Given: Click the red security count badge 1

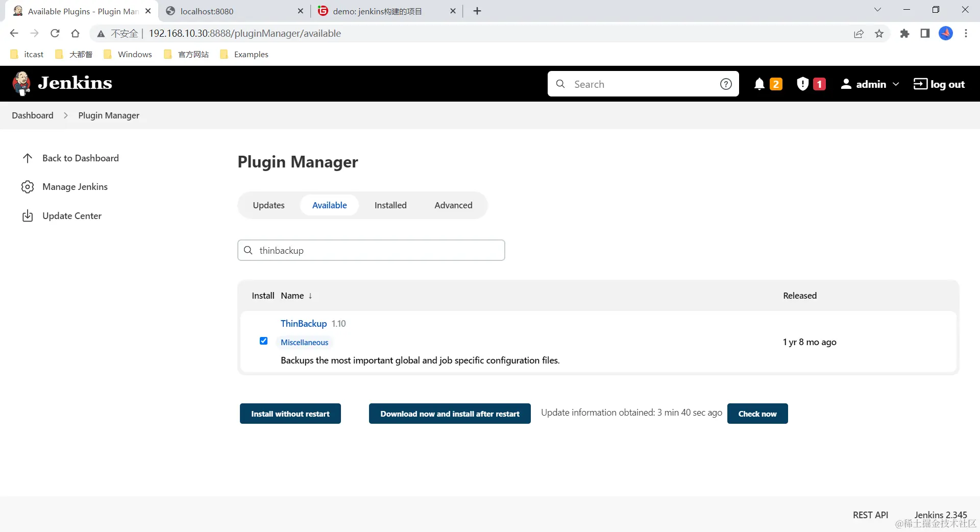Looking at the screenshot, I should coord(819,84).
